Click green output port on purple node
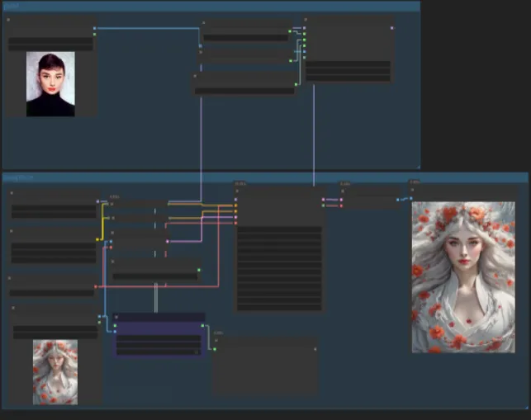 point(204,327)
